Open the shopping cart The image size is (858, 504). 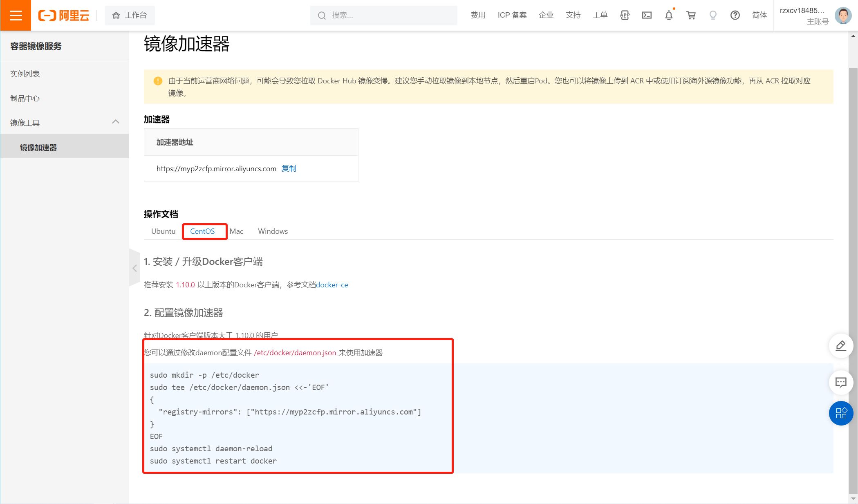691,16
